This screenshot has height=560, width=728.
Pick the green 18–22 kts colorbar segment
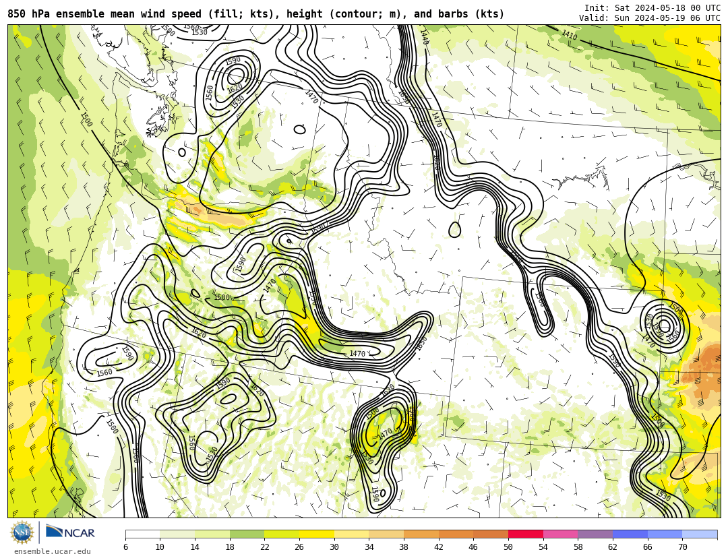click(x=247, y=534)
